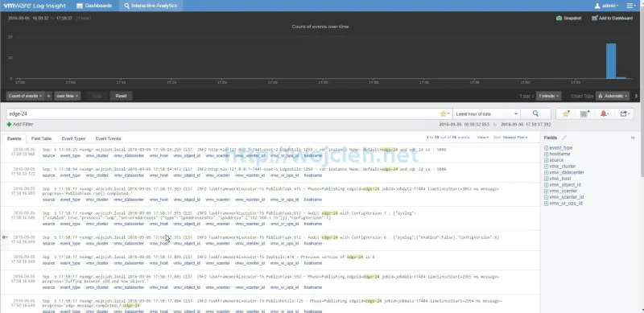
Task: Collapse the Fields panel arrow
Action: click(x=633, y=138)
